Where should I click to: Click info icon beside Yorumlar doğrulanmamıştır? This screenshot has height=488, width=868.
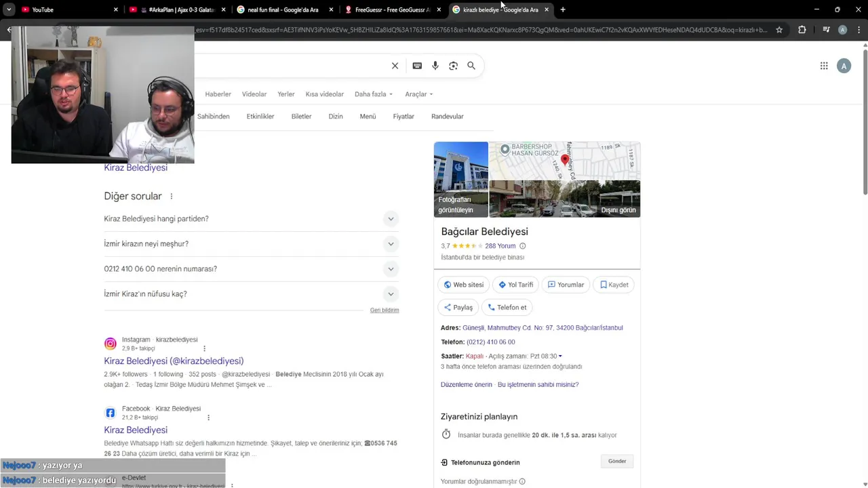click(x=522, y=481)
